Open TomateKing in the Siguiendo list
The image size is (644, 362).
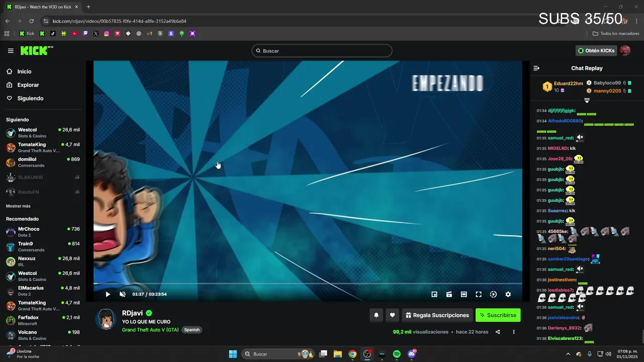(43, 147)
